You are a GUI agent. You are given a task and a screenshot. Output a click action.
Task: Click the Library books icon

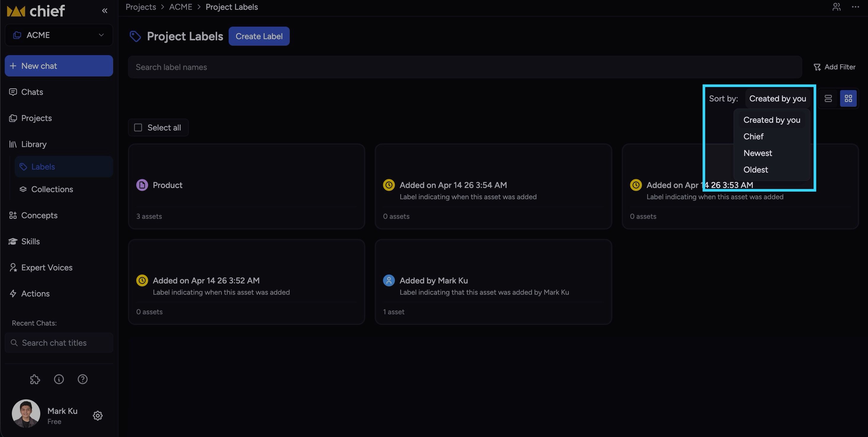[13, 144]
